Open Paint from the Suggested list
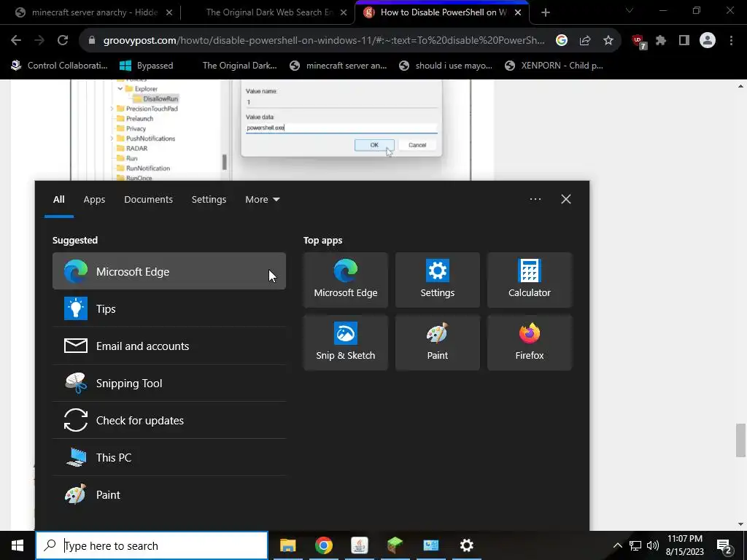The width and height of the screenshot is (747, 560). [169, 494]
